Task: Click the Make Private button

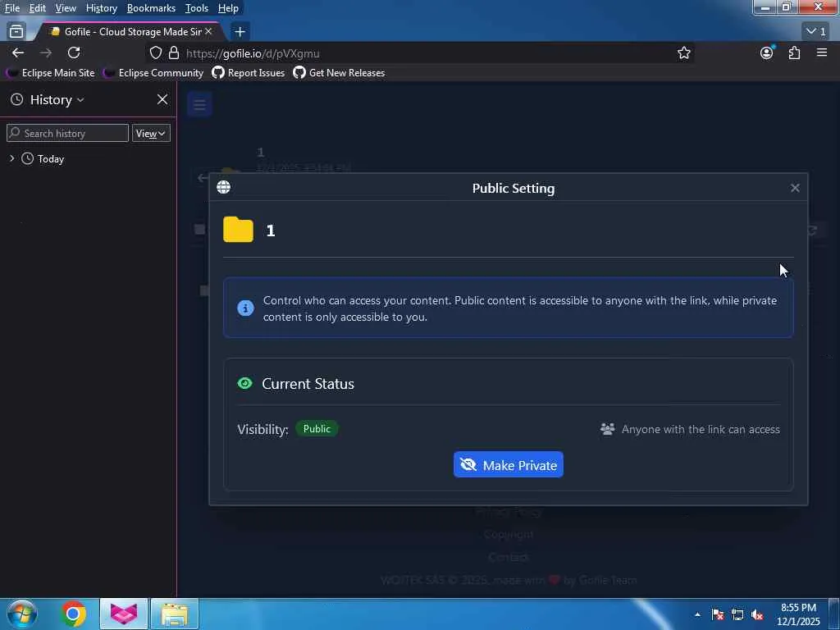Action: click(x=508, y=464)
